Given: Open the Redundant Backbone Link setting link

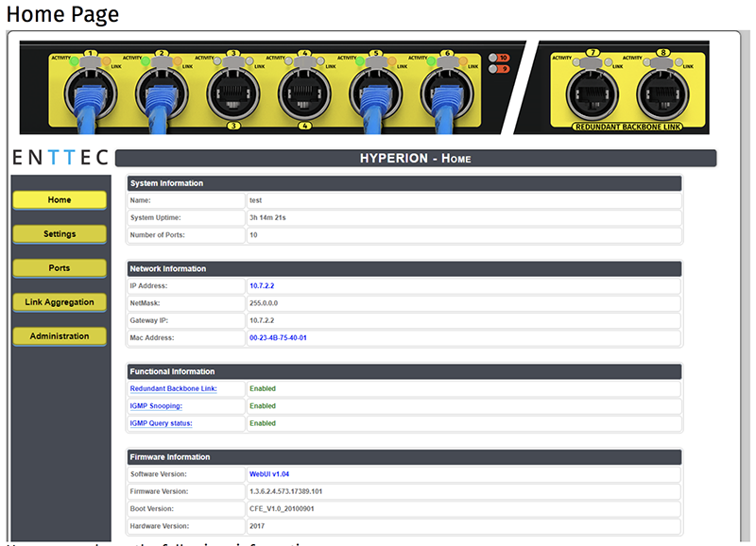Looking at the screenshot, I should click(x=173, y=389).
